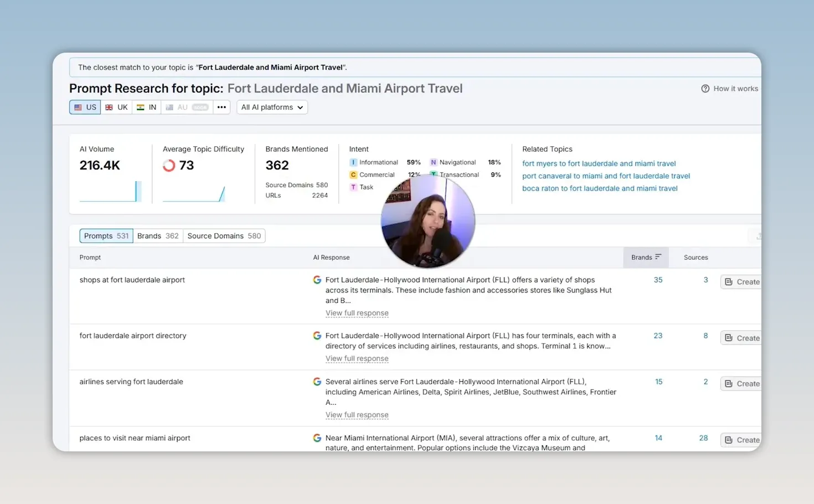Image resolution: width=814 pixels, height=504 pixels.
Task: Select the US country tab
Action: coord(85,107)
